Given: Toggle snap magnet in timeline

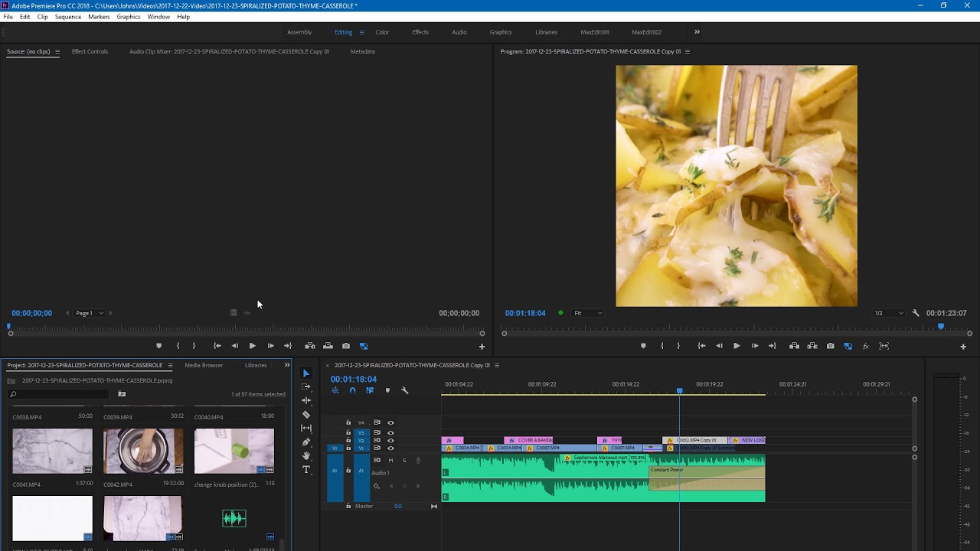Looking at the screenshot, I should (352, 390).
